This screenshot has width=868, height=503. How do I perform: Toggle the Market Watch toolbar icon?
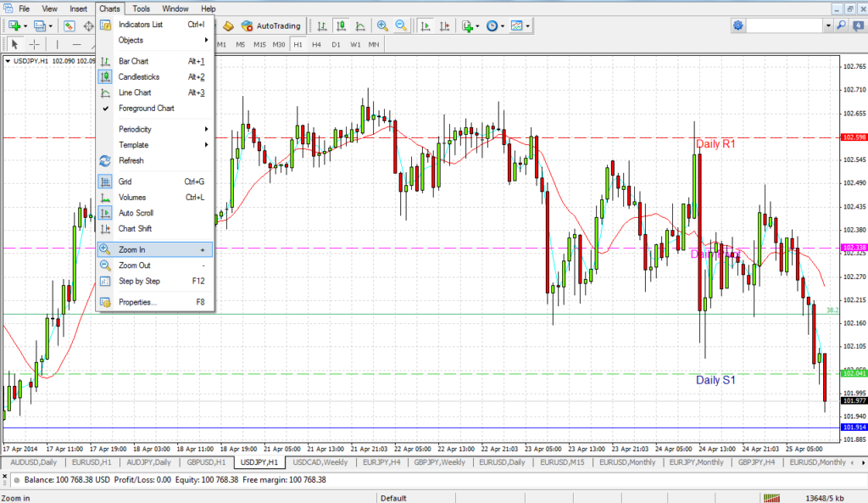[69, 25]
